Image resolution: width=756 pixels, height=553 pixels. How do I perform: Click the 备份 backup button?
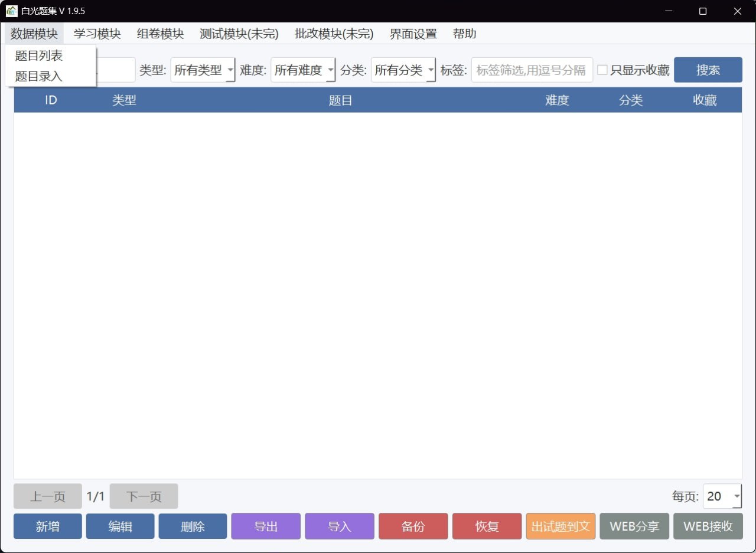tap(413, 526)
